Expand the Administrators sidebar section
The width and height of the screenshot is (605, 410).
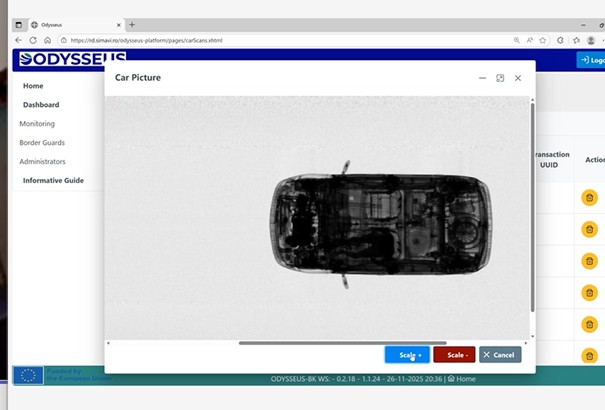(43, 162)
